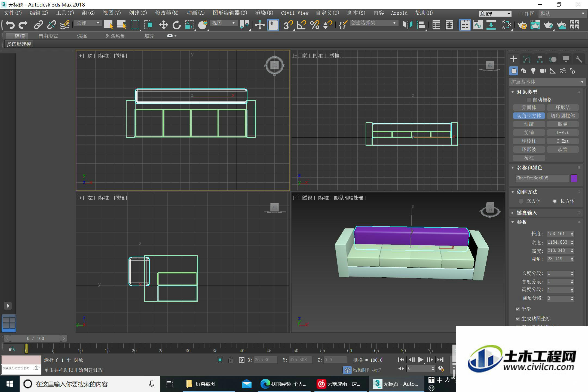588x392 pixels.
Task: Click the 0 / 100 time slider
Action: tap(35, 338)
